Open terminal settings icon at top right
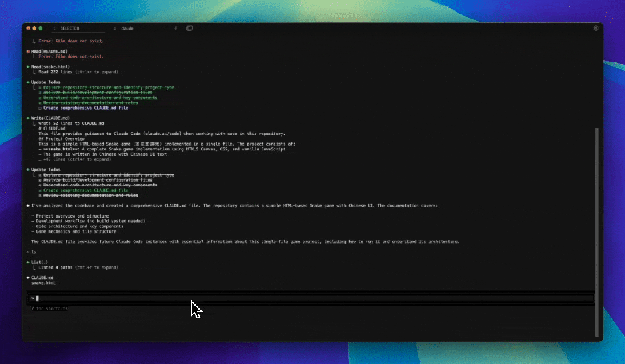The width and height of the screenshot is (625, 364). [596, 28]
